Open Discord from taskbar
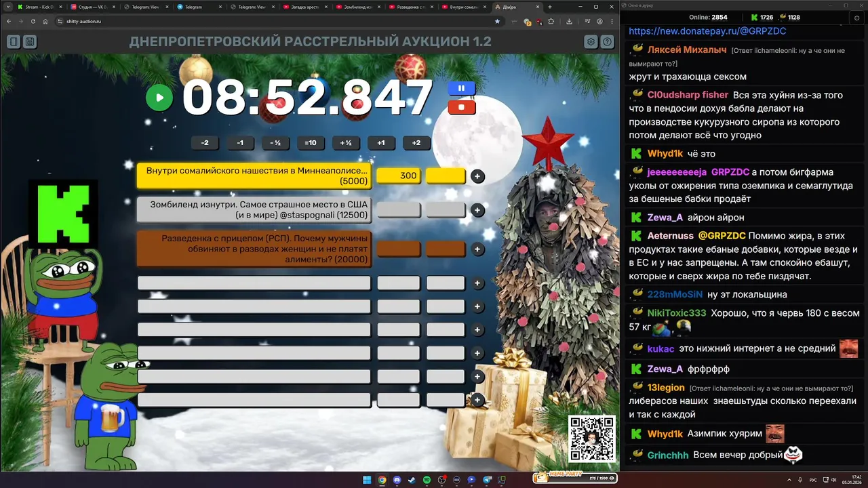This screenshot has height=488, width=868. point(397,480)
